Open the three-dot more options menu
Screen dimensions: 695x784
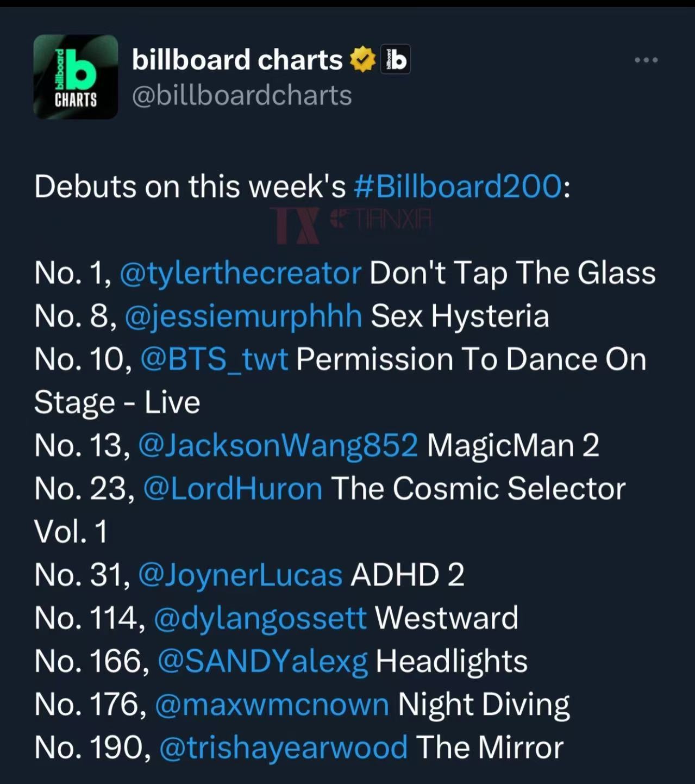646,60
